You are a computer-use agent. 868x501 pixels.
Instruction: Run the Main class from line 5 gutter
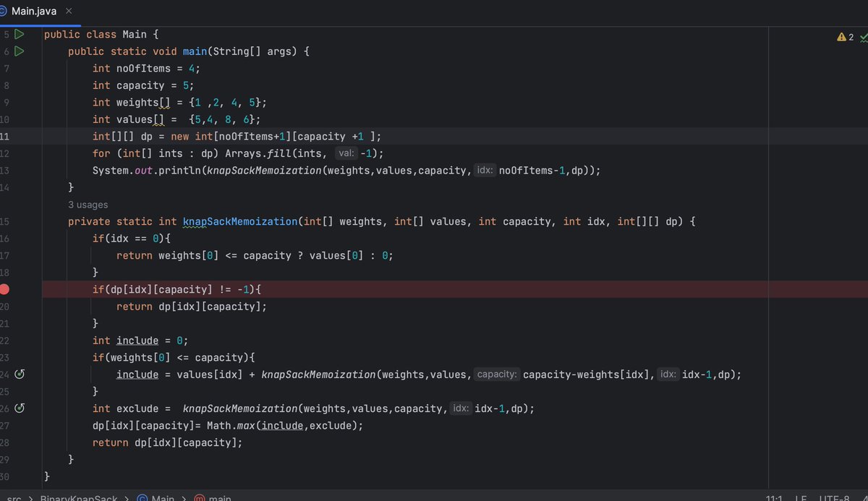[20, 34]
